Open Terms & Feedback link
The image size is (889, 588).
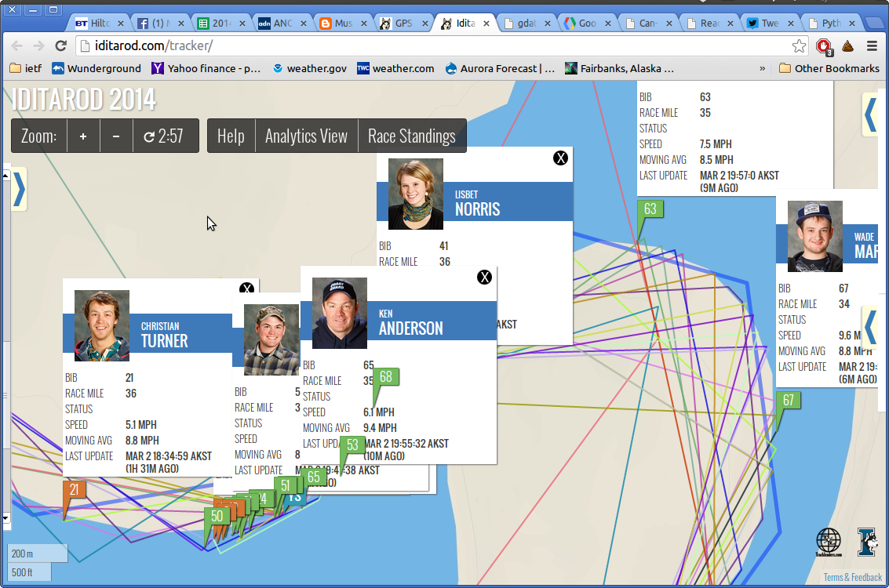click(853, 577)
